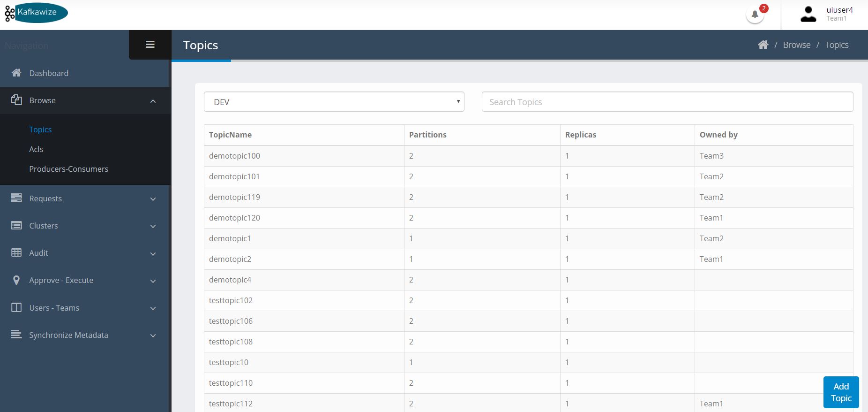Click the TopicName column header
This screenshot has width=868, height=412.
[230, 135]
